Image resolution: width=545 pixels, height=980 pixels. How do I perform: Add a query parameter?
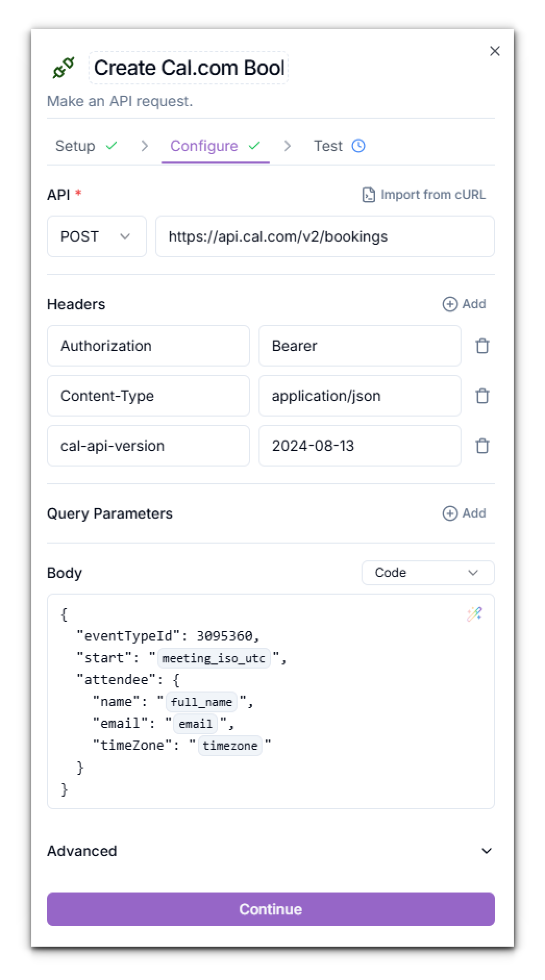coord(464,513)
